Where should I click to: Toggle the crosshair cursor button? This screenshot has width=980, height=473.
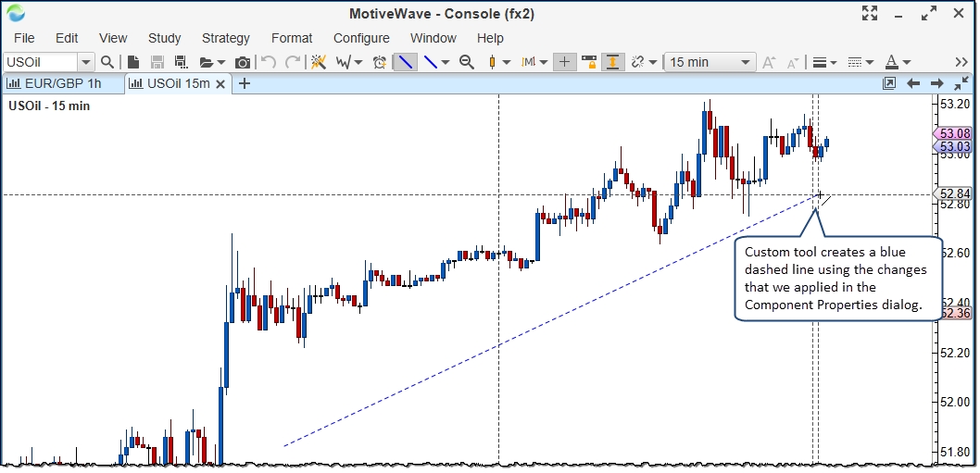565,62
